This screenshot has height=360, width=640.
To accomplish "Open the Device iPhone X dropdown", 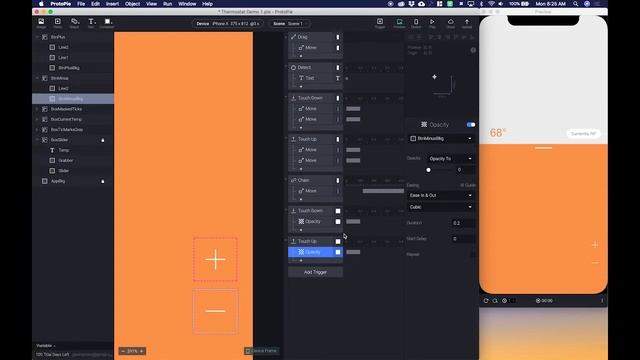I will pos(228,24).
